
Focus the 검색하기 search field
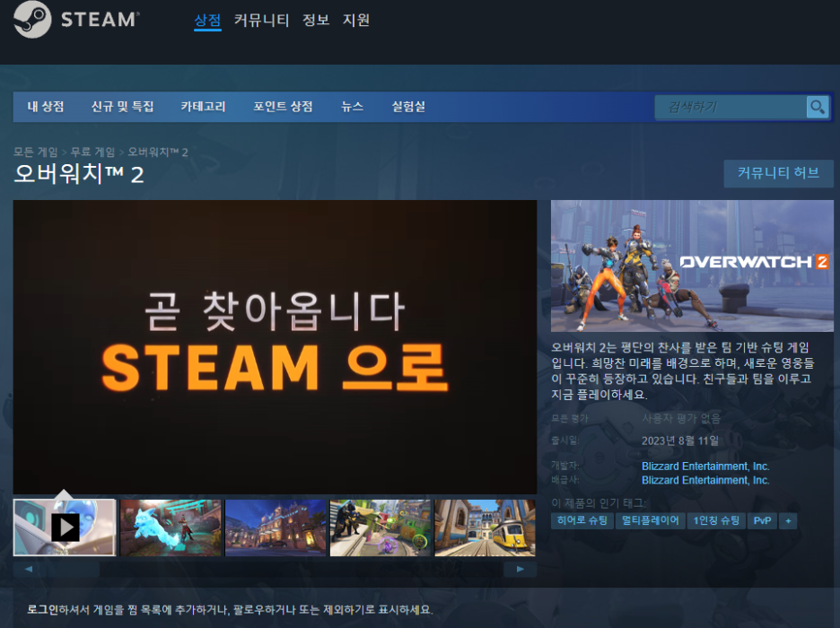point(731,107)
